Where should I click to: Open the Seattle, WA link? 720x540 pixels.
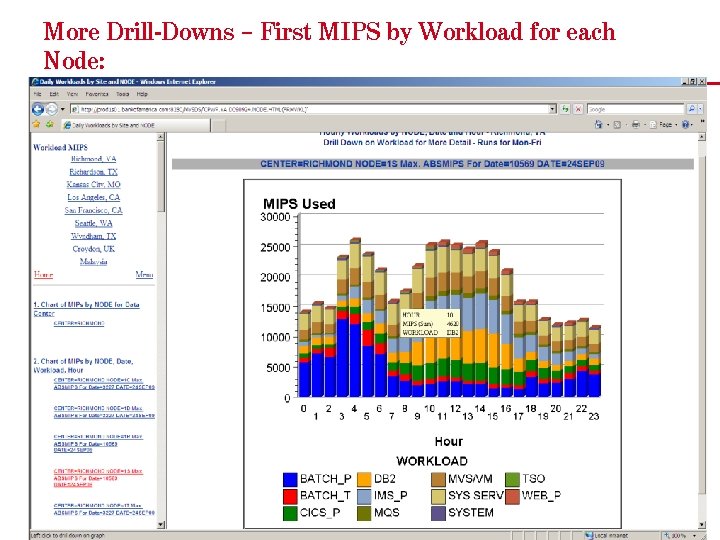click(x=93, y=223)
